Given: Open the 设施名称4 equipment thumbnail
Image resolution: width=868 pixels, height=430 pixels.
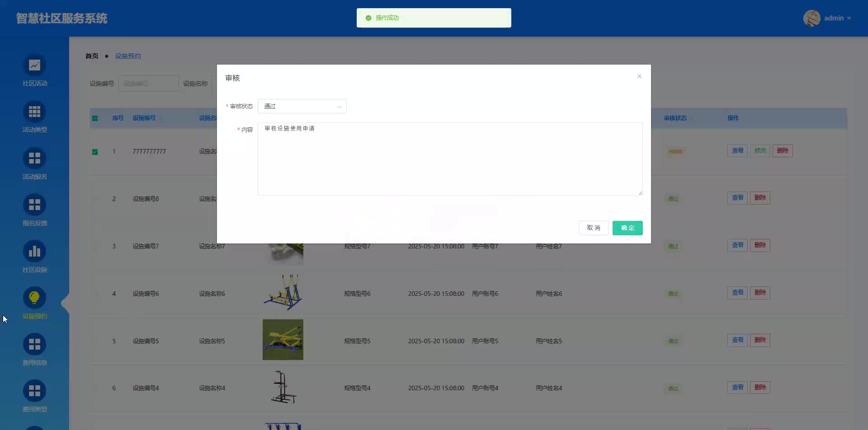Looking at the screenshot, I should (x=283, y=387).
